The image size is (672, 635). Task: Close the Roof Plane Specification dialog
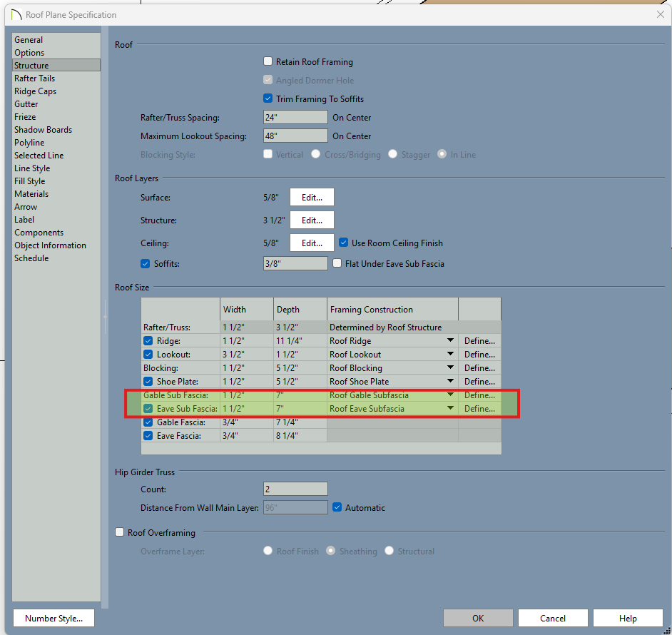tap(658, 14)
